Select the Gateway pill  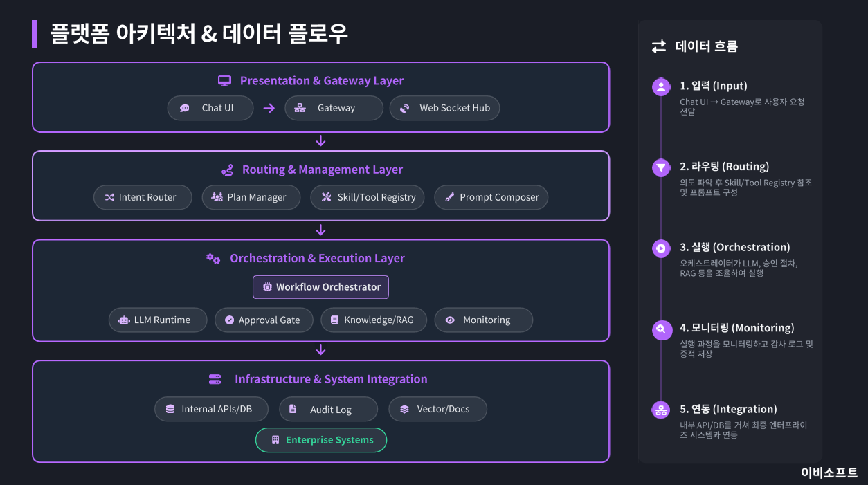tap(334, 108)
